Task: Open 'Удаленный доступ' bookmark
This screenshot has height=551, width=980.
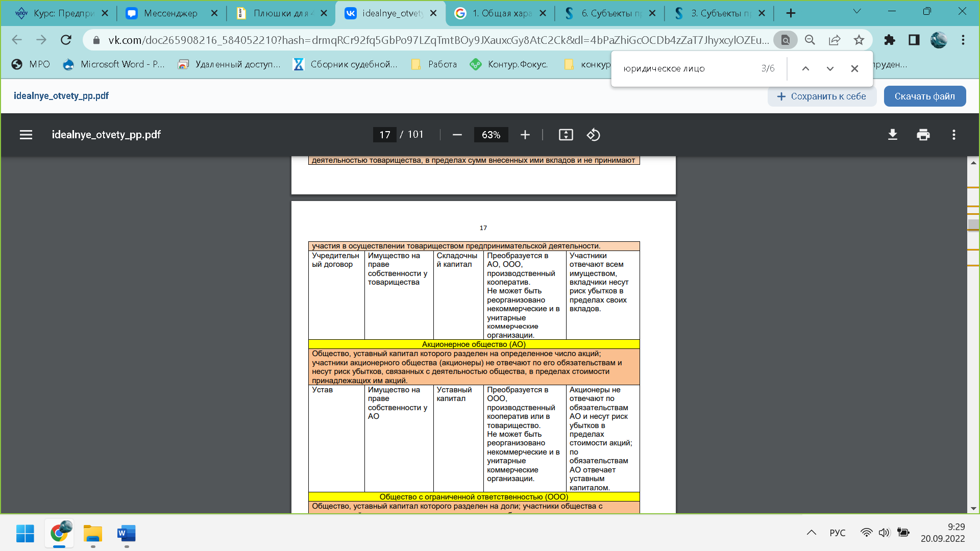Action: click(x=229, y=64)
